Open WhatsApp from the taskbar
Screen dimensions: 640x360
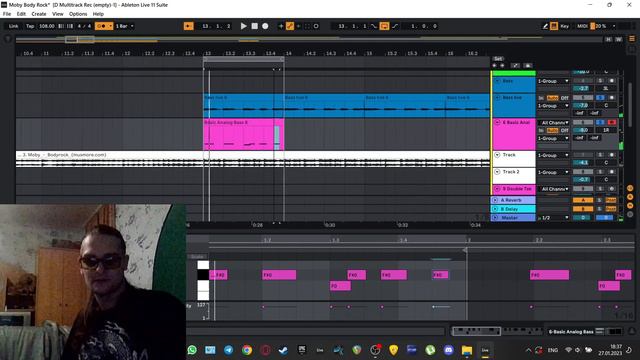tap(192, 350)
